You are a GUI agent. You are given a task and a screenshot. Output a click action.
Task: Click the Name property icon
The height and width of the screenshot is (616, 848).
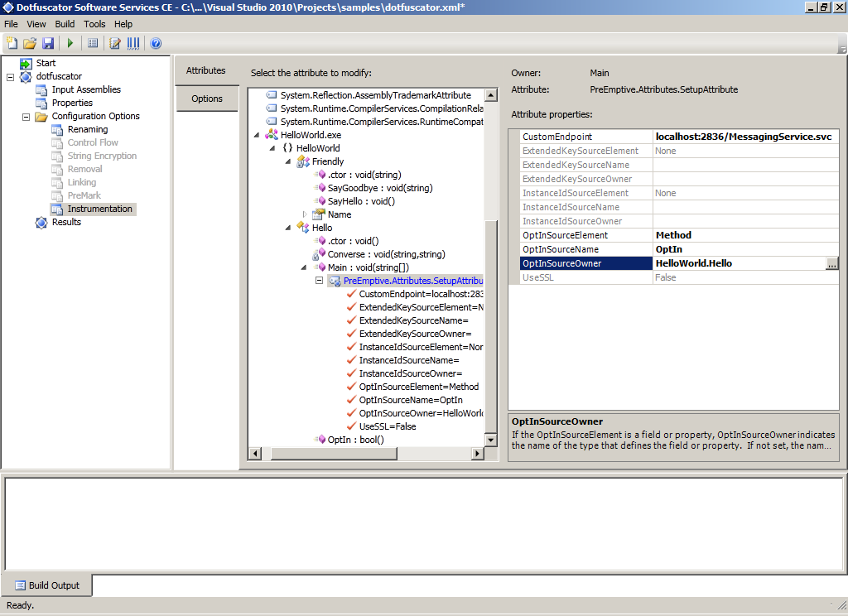(319, 214)
